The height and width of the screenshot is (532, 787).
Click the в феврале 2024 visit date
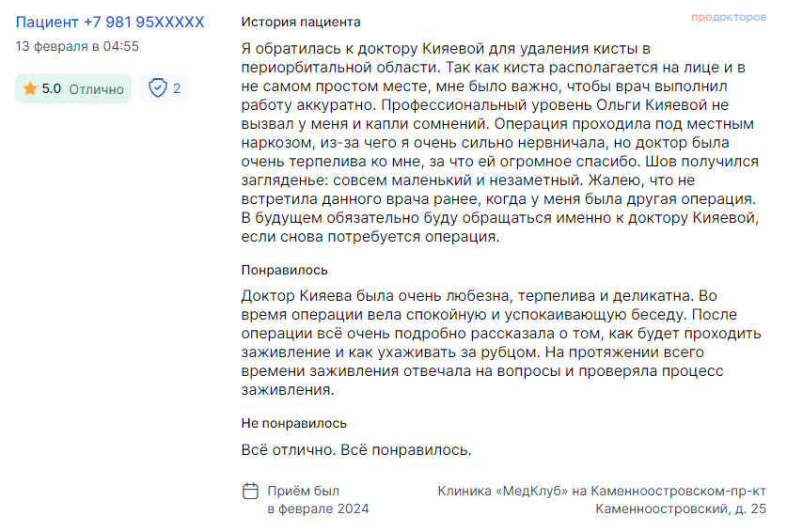[318, 509]
